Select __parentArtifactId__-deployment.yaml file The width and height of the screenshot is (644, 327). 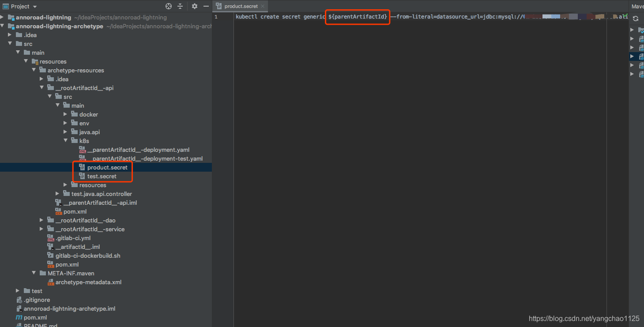click(x=138, y=150)
